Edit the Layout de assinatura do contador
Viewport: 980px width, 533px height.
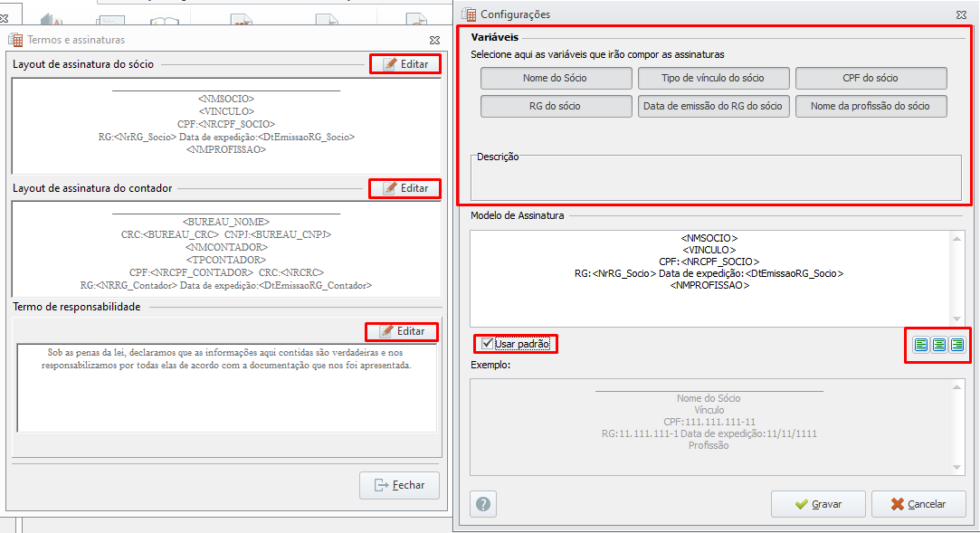coord(405,188)
